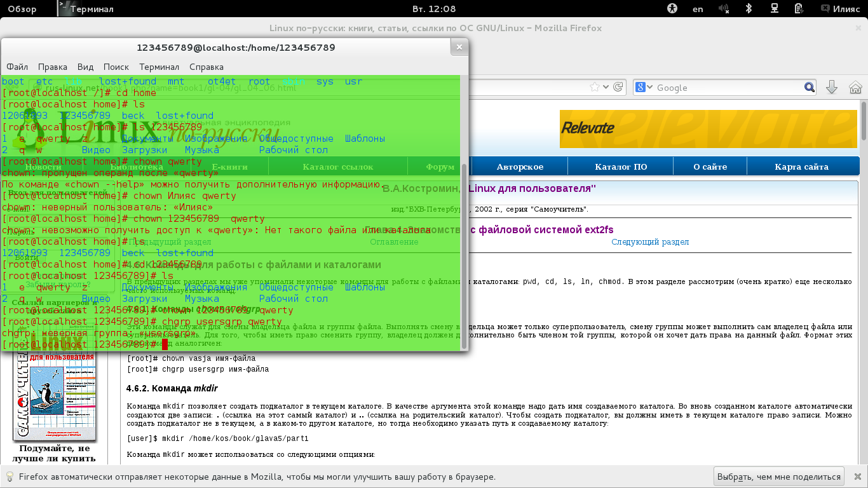Open the Поиск menu in terminal
This screenshot has height=488, width=868.
[x=116, y=67]
